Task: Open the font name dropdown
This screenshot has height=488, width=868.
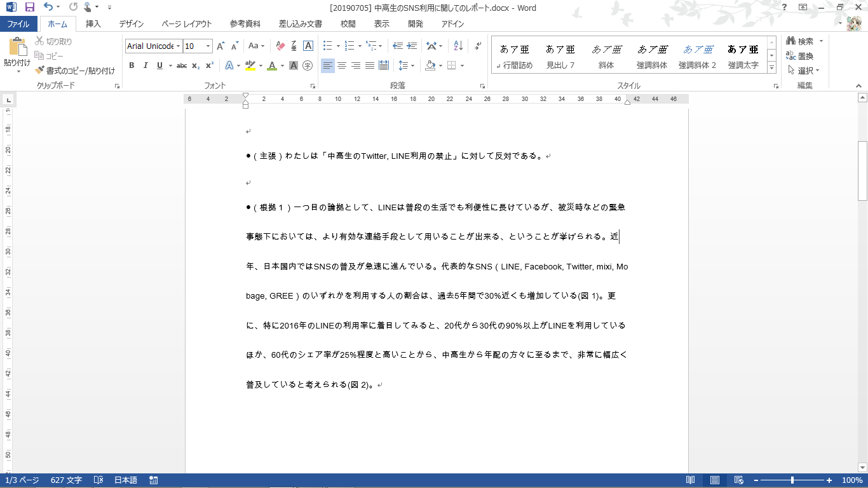Action: pyautogui.click(x=179, y=46)
